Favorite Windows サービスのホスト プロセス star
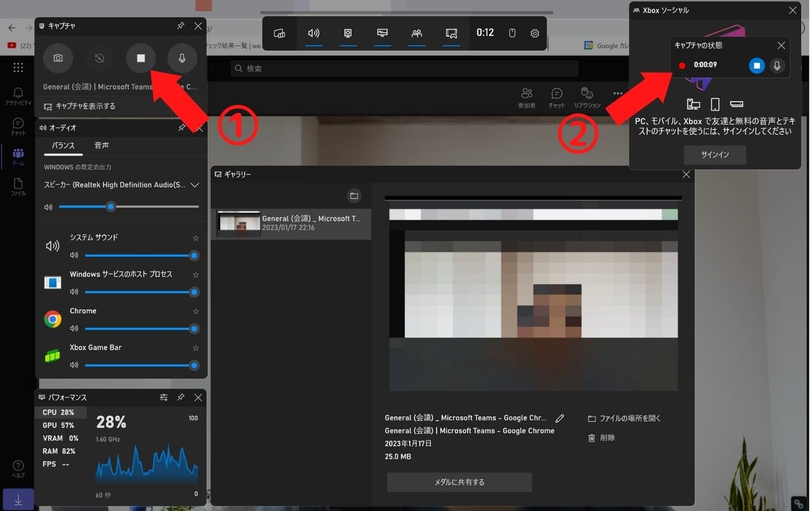The image size is (812, 511). 195,275
